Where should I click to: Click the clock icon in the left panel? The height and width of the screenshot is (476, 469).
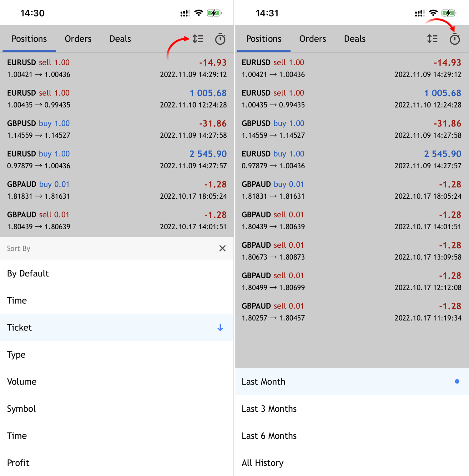[x=220, y=39]
